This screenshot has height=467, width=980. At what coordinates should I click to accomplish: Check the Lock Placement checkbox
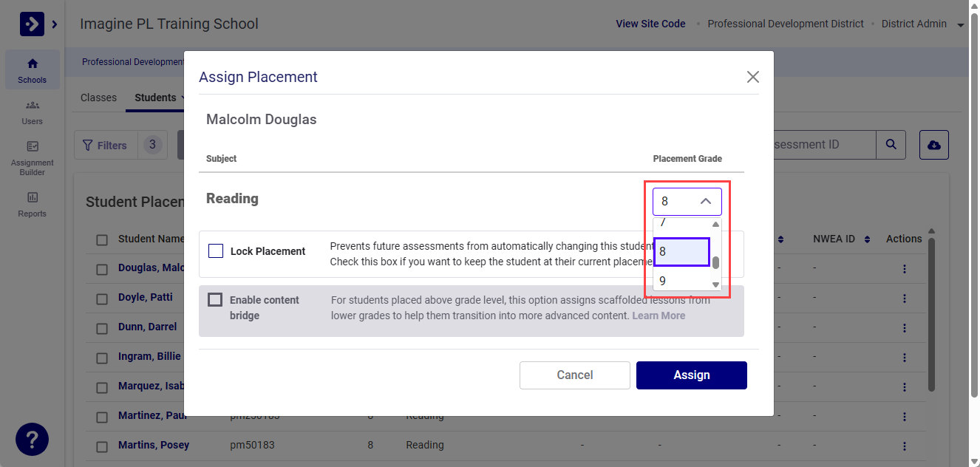click(x=216, y=251)
